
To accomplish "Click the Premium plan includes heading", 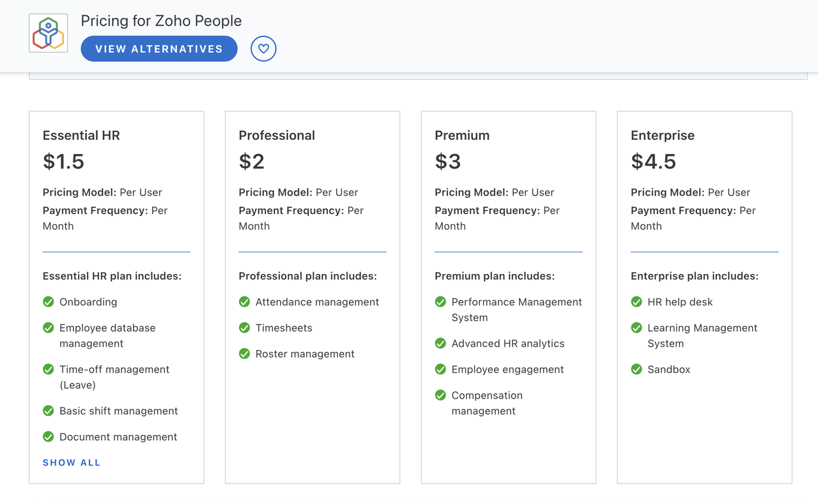I will [x=495, y=276].
